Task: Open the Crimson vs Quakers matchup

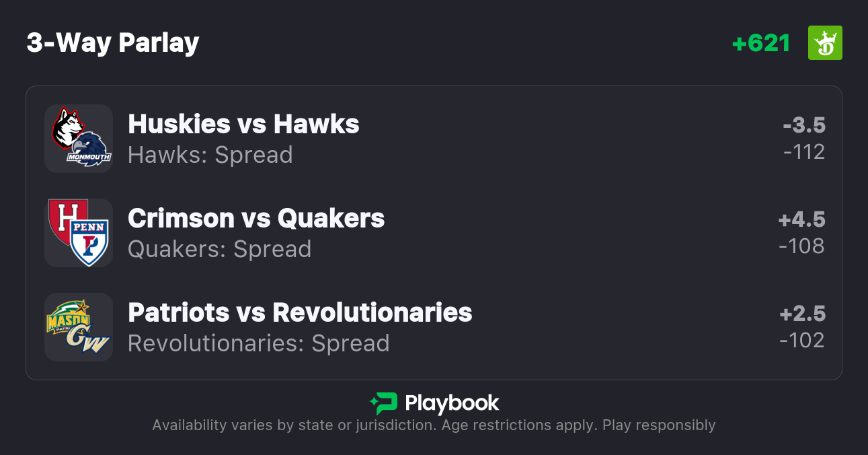Action: pyautogui.click(x=256, y=218)
